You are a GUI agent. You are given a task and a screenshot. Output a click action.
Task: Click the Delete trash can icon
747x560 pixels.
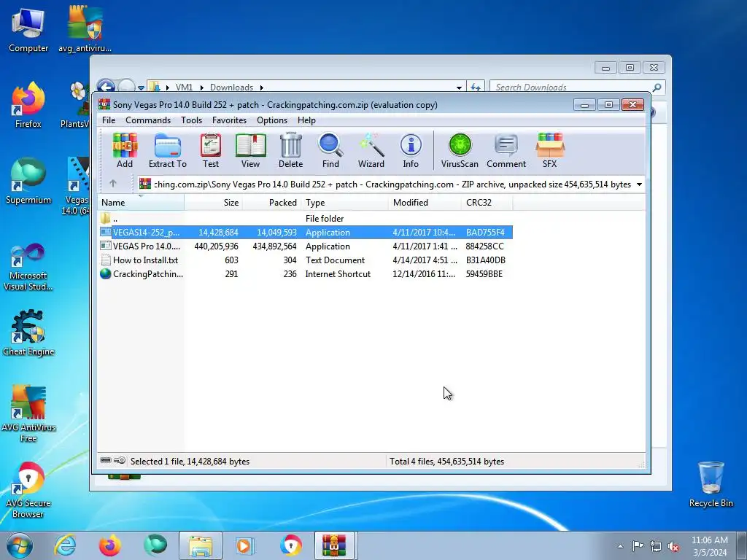click(290, 150)
